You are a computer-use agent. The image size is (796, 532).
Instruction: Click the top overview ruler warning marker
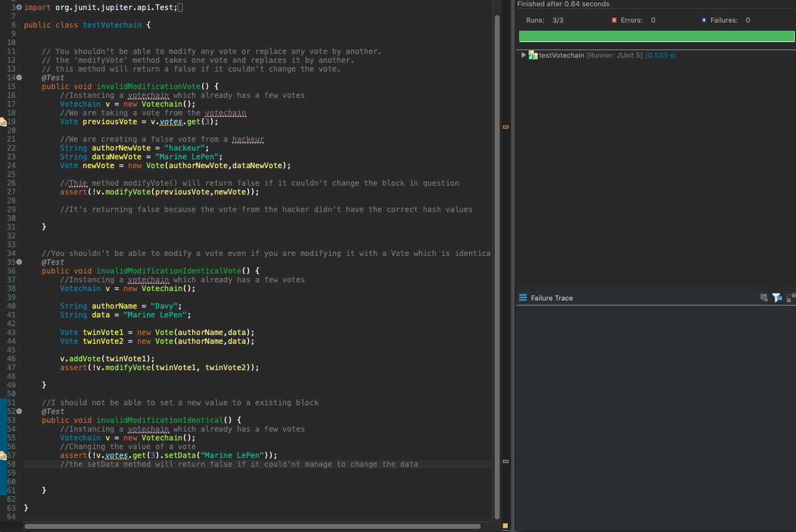point(505,127)
